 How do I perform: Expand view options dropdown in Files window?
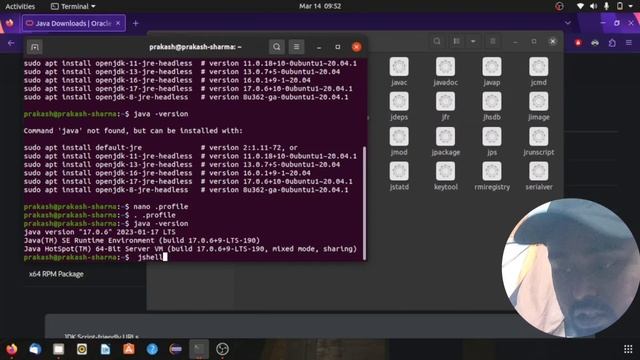click(x=473, y=41)
